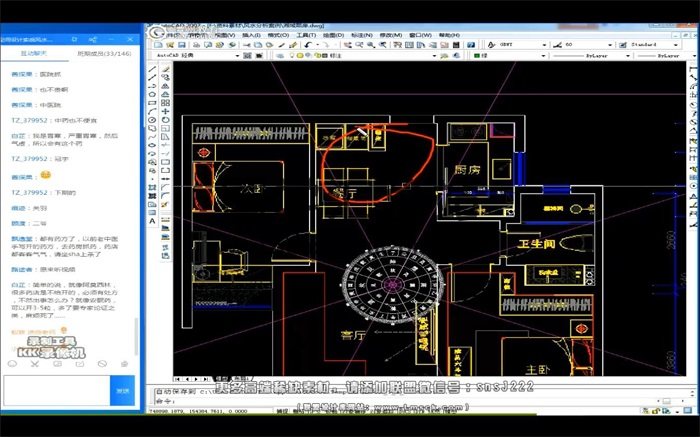Click the blue 发送 send button
This screenshot has width=700, height=437.
pyautogui.click(x=123, y=391)
